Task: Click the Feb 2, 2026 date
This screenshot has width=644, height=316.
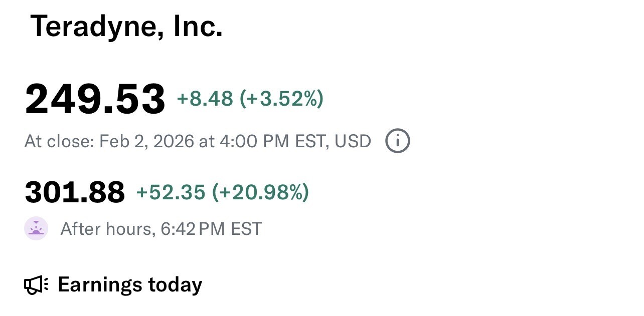Action: [146, 141]
